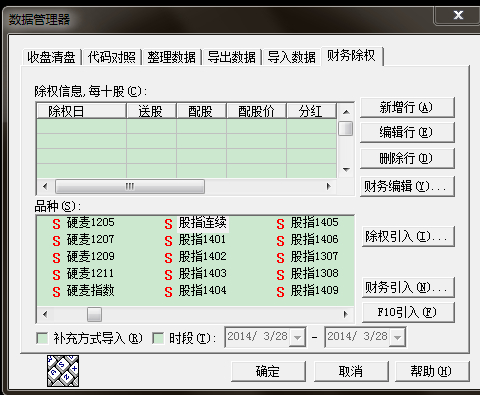480x395 pixels.
Task: Click the red S icon beside 股指1307
Action: 280,258
